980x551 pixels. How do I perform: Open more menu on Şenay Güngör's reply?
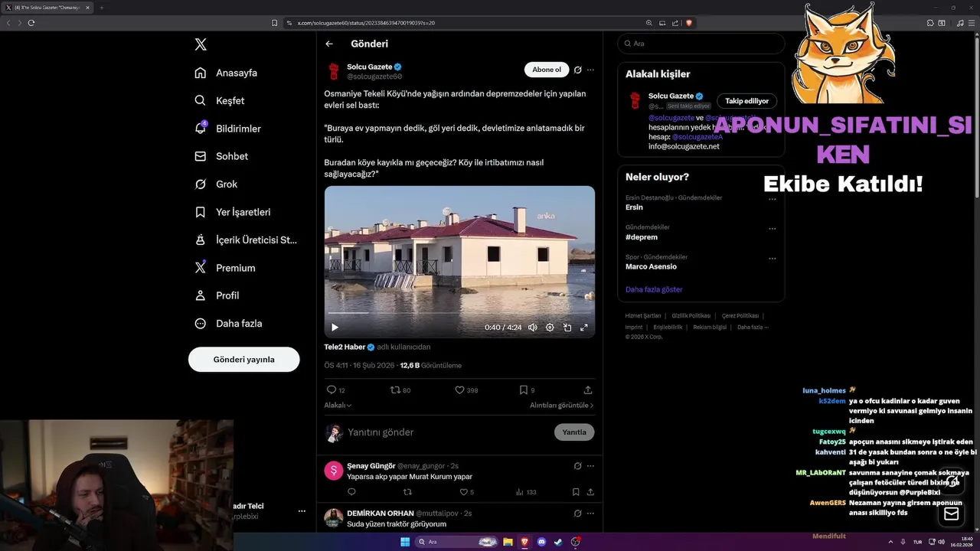[590, 465]
